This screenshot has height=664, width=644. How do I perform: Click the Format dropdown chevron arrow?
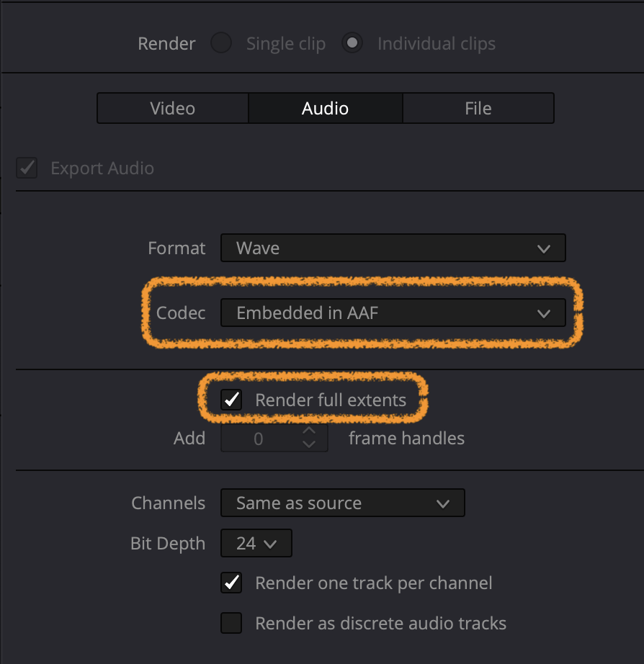click(x=544, y=248)
